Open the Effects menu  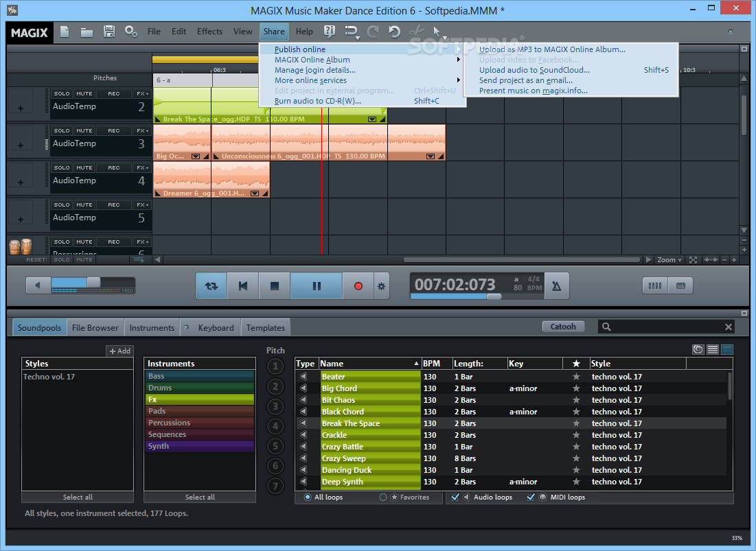209,32
